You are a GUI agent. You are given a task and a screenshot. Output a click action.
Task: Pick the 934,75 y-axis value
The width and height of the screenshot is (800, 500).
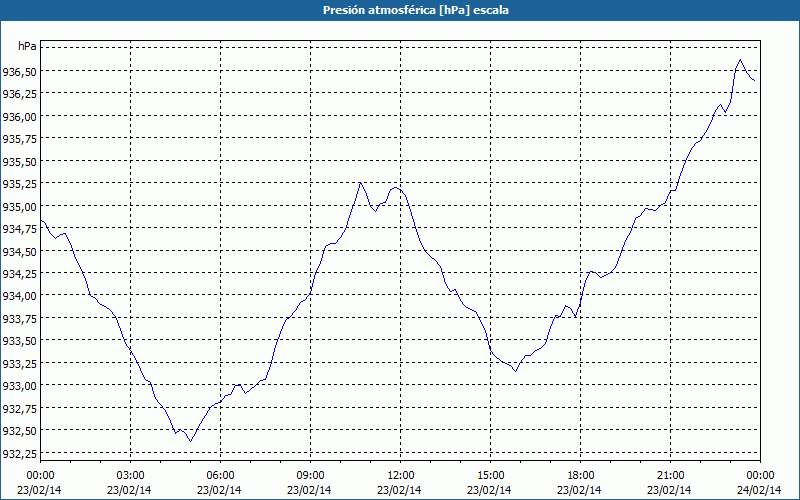(19, 229)
